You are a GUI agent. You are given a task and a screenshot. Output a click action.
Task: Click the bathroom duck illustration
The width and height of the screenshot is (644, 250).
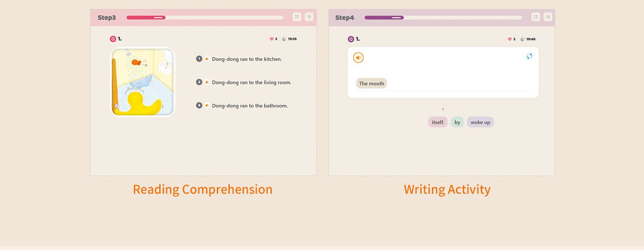pos(143,82)
